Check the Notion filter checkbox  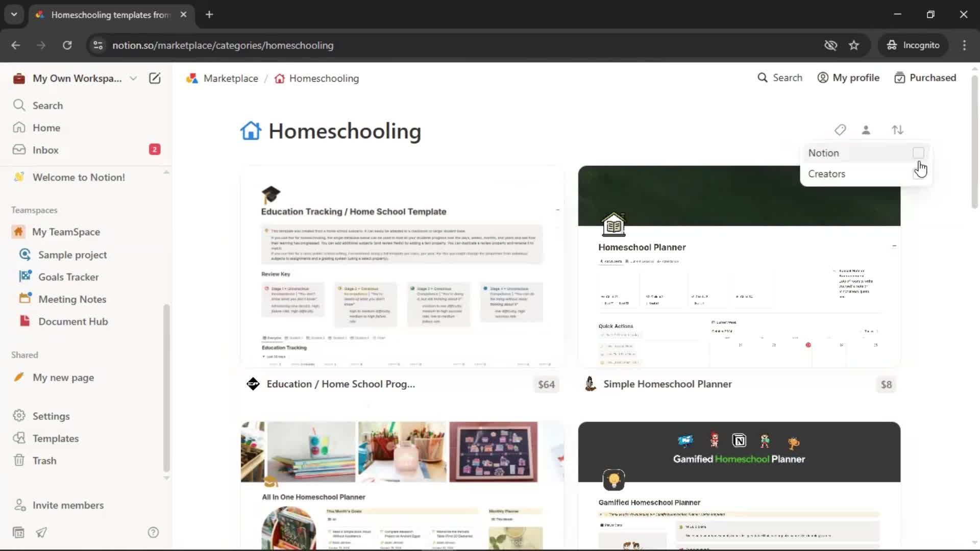click(x=918, y=153)
